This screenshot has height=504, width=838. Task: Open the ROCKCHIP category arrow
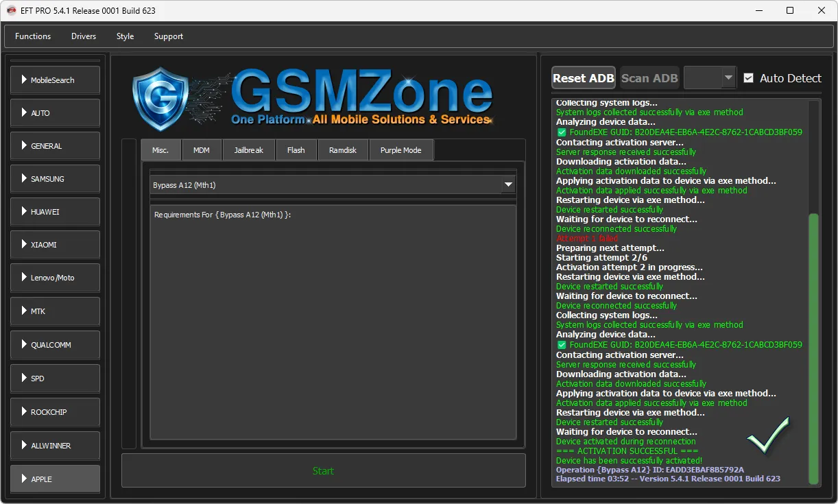coord(24,412)
